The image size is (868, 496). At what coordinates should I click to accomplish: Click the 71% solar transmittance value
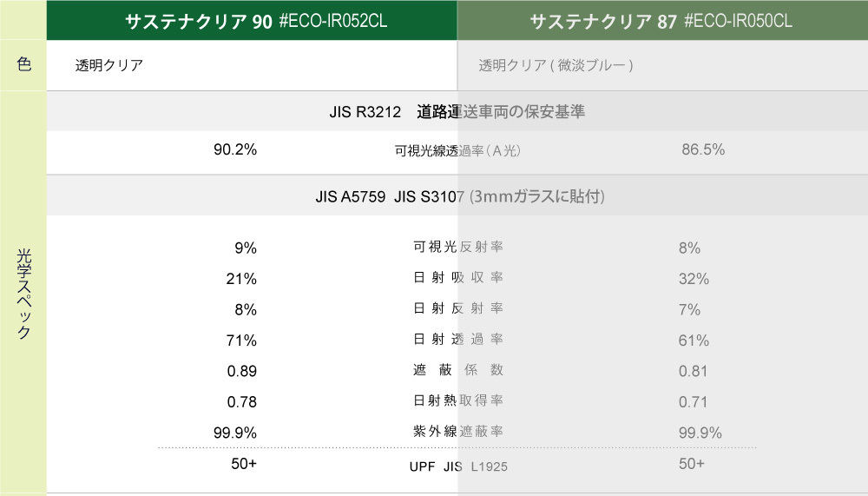241,340
